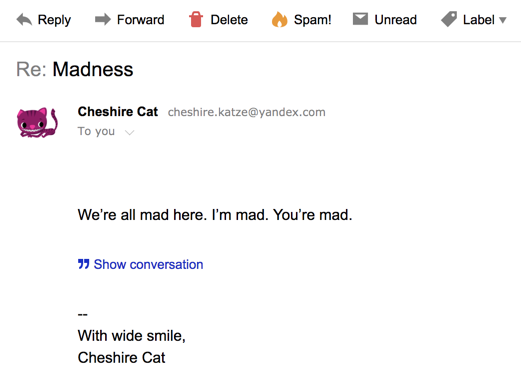Mark the message as Unread
The image size is (521, 390).
[x=396, y=20]
